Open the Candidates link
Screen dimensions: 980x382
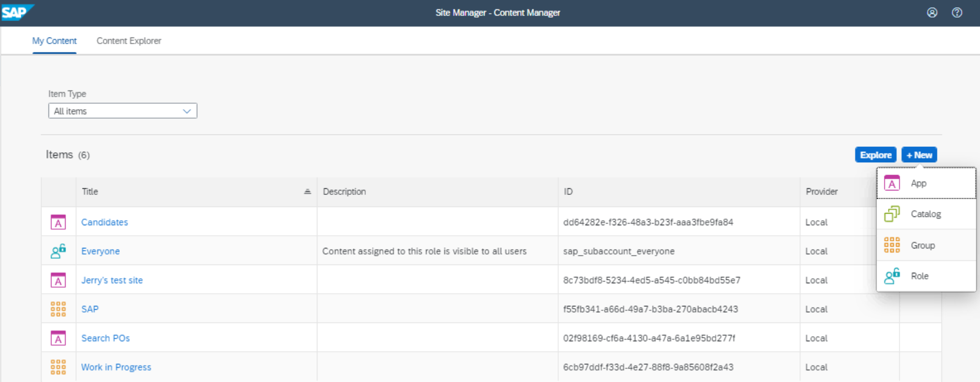(x=104, y=222)
